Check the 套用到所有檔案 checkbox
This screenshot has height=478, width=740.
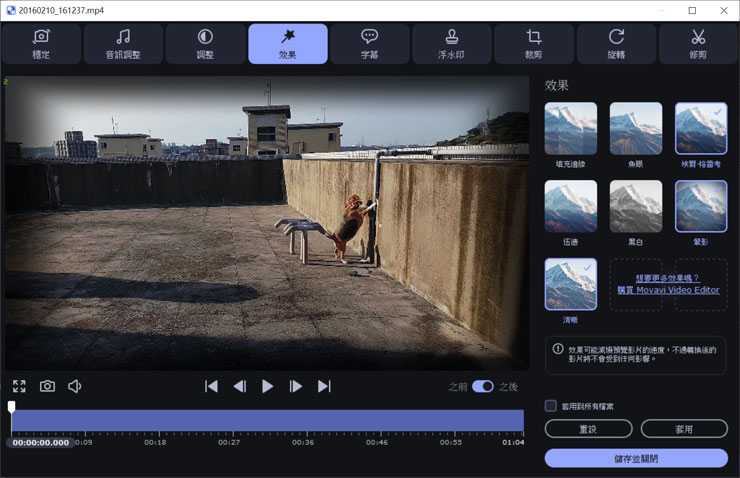click(x=551, y=406)
